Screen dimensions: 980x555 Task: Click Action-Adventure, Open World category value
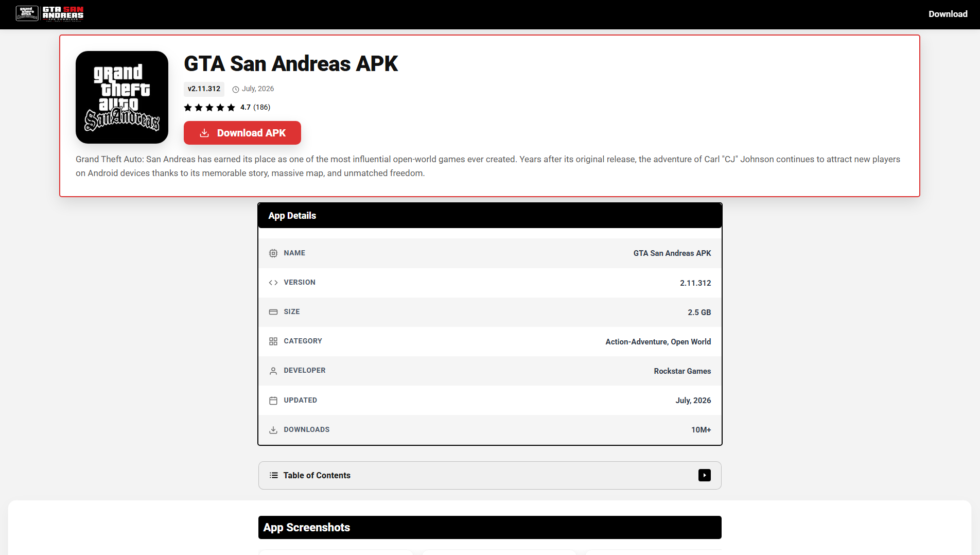[658, 342]
